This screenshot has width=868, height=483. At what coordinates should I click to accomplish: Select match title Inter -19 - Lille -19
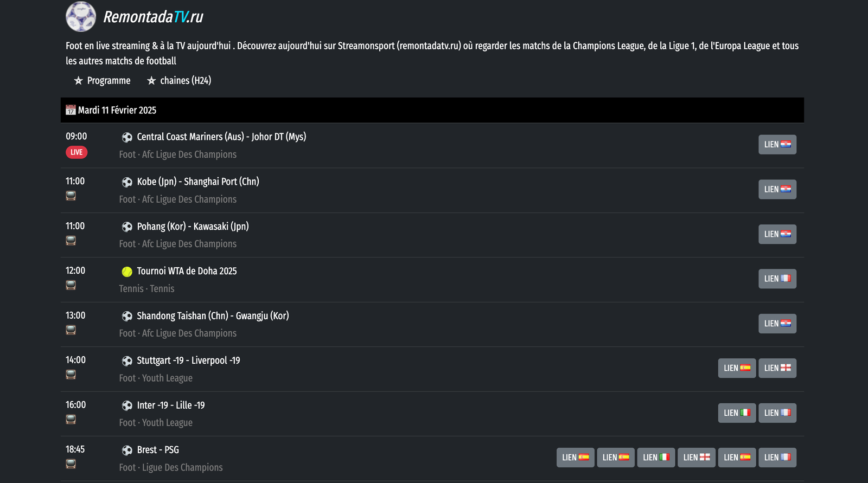click(x=171, y=405)
